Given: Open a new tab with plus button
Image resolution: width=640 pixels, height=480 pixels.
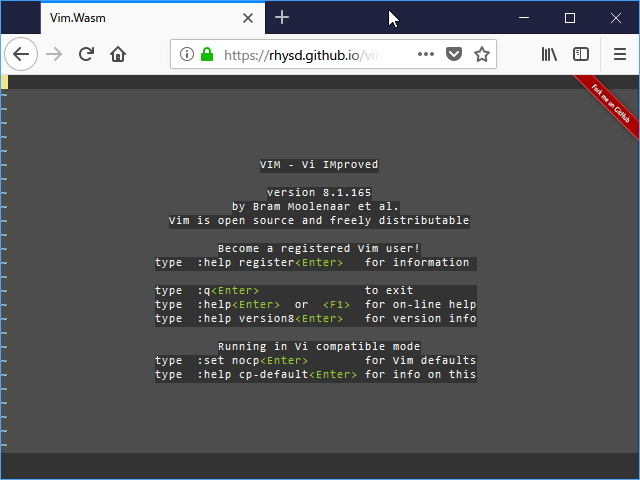Looking at the screenshot, I should pos(282,17).
